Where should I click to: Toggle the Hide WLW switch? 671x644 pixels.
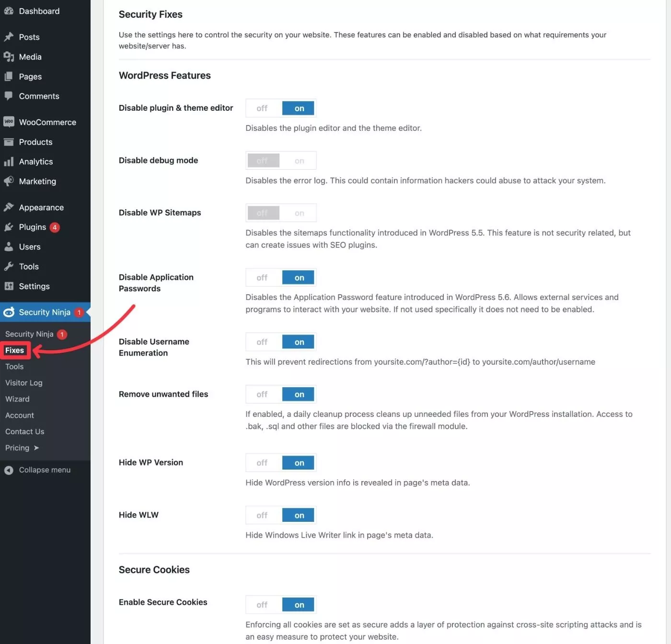pyautogui.click(x=281, y=515)
